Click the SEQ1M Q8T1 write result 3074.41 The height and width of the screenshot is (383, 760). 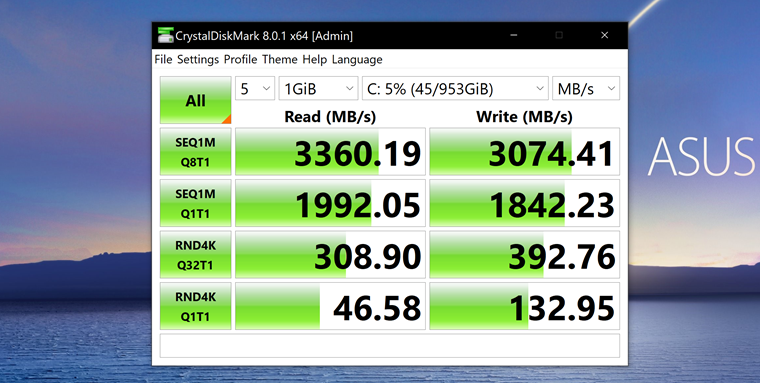(524, 152)
